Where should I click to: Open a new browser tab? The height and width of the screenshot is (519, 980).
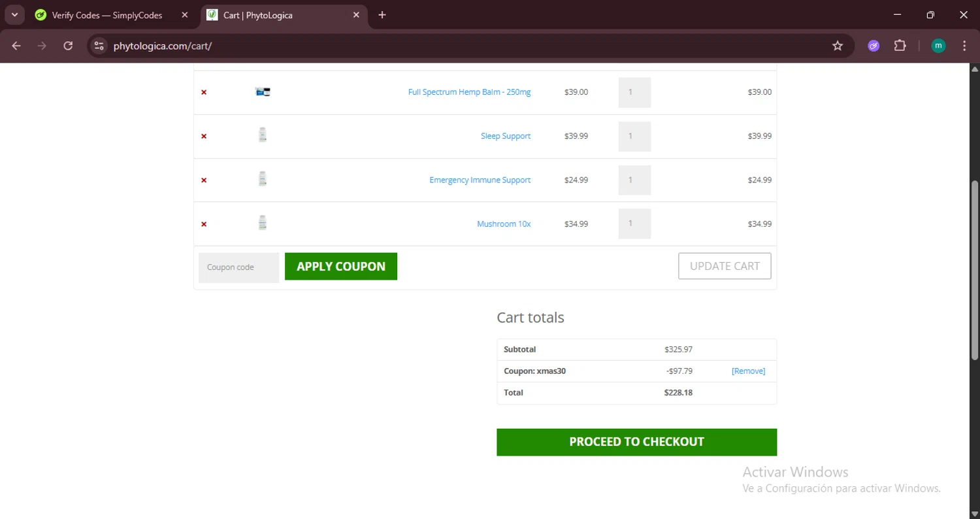pos(382,15)
